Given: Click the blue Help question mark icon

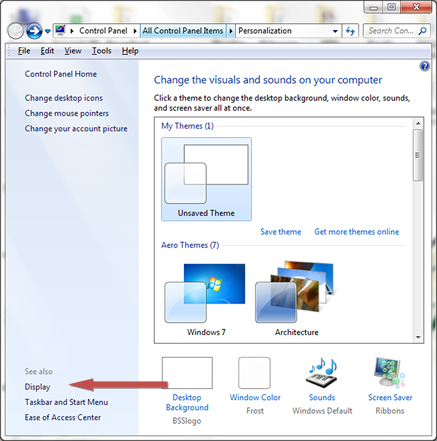Looking at the screenshot, I should [x=424, y=66].
